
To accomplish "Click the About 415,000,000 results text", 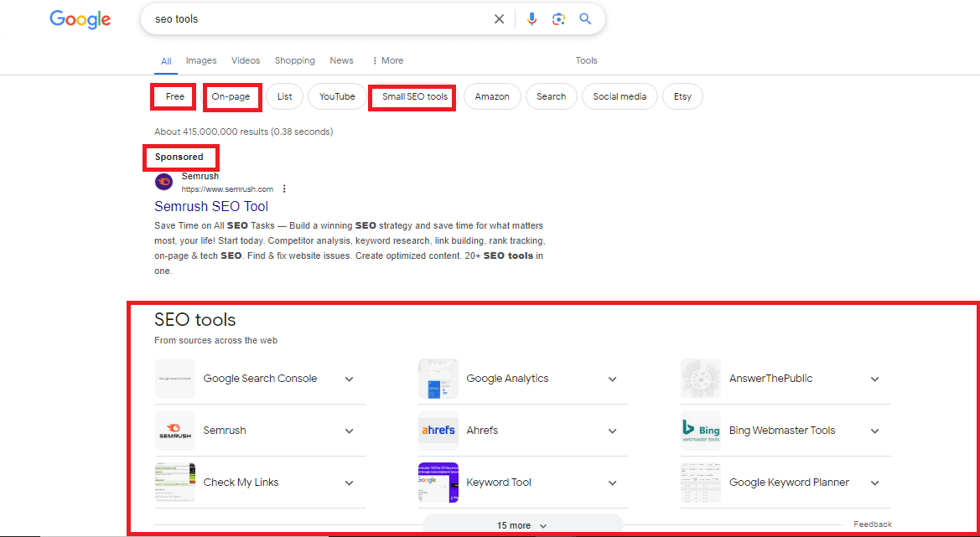I will click(244, 132).
